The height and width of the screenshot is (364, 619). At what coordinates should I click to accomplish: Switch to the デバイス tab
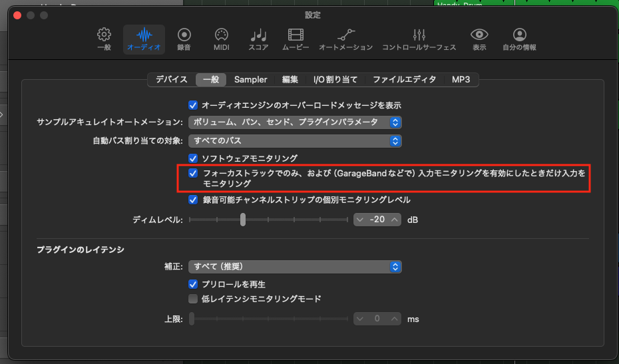(x=172, y=79)
